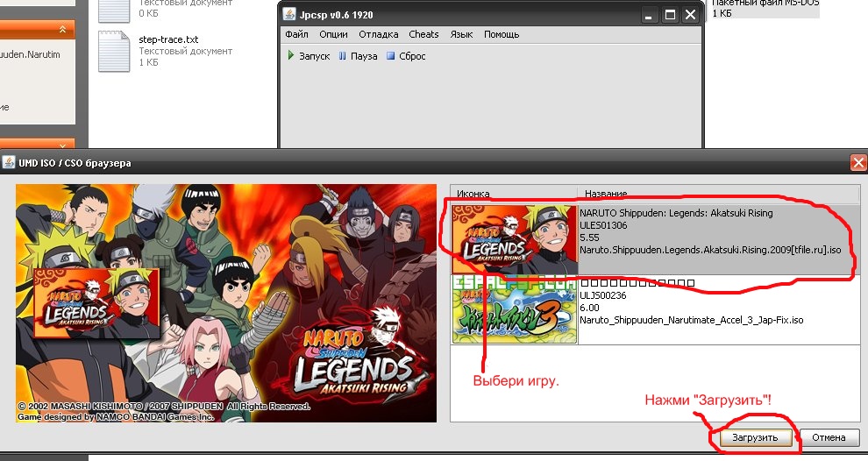The height and width of the screenshot is (461, 868).
Task: Select NARUTO Shippuden: Legends: Akatsuki Rising title text
Action: tap(676, 213)
